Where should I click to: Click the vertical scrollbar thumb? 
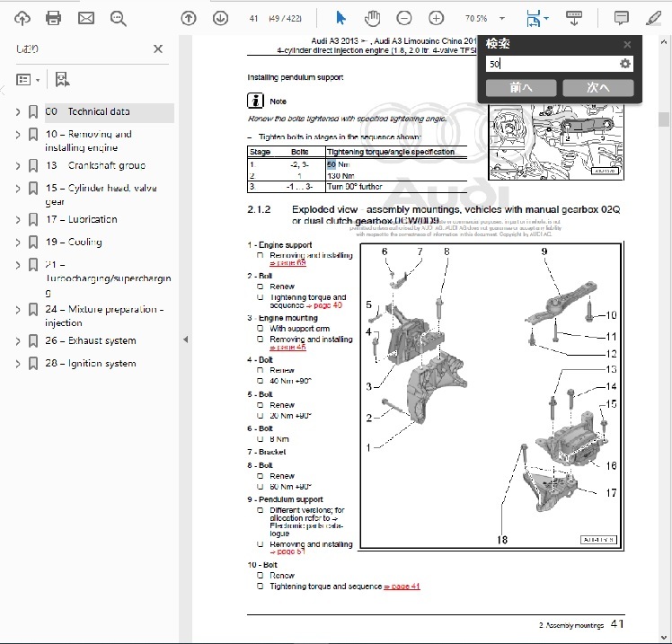(663, 119)
